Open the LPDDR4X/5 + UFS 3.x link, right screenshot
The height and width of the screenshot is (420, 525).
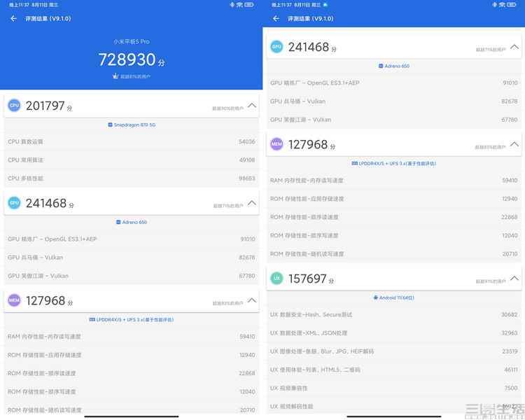point(393,163)
